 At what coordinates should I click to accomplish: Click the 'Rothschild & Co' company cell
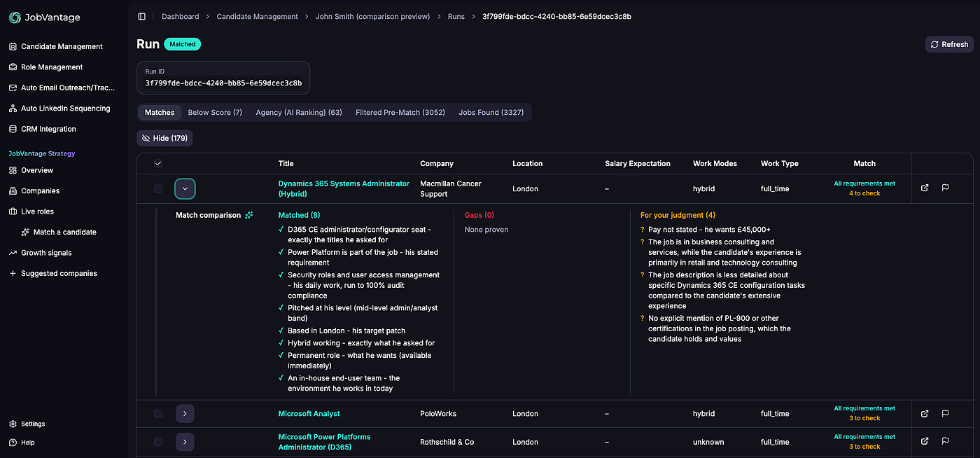coord(447,442)
